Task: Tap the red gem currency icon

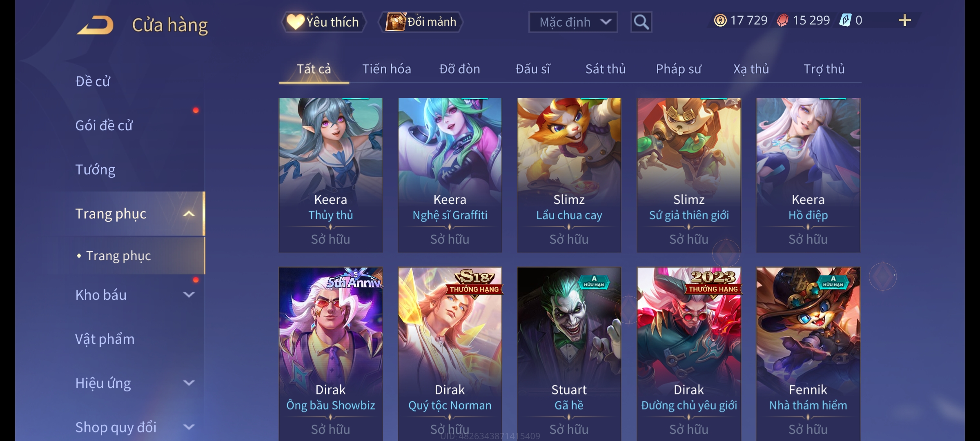Action: (782, 20)
